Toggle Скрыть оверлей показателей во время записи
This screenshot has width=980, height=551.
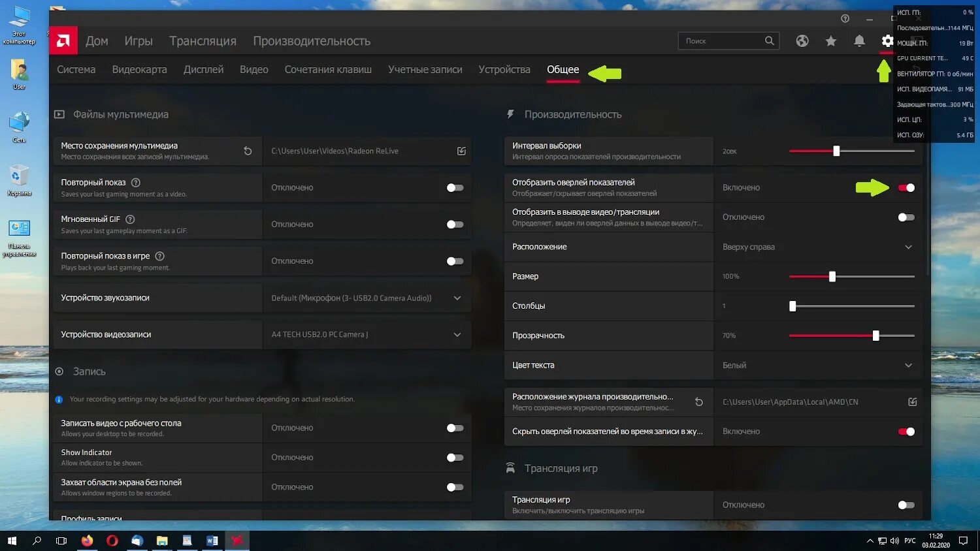[x=906, y=432]
